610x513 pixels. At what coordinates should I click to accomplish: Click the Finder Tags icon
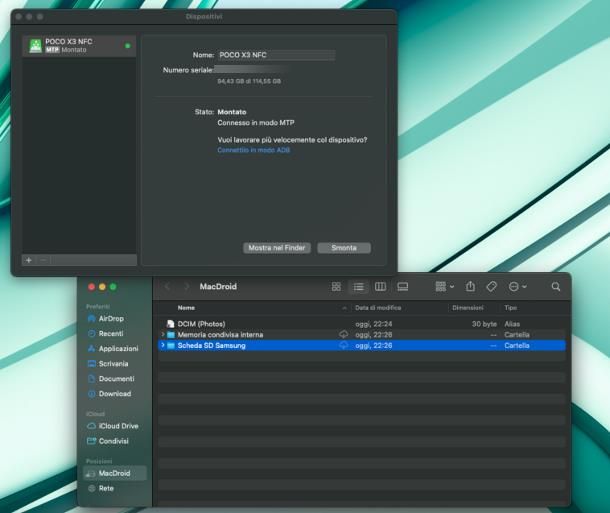tap(492, 287)
